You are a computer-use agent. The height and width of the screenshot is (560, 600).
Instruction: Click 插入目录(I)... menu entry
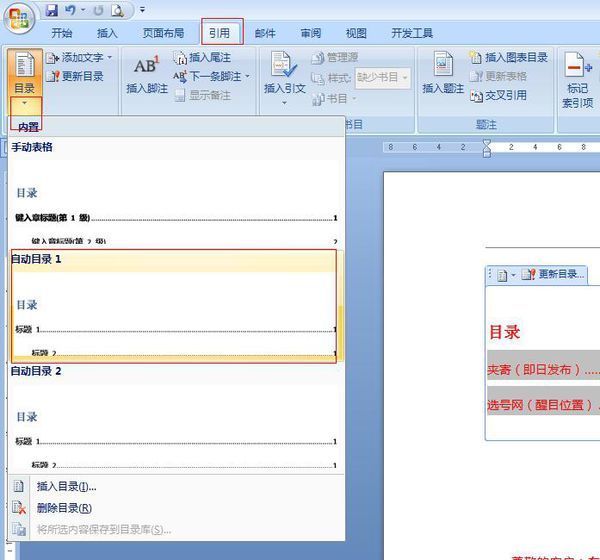(67, 487)
